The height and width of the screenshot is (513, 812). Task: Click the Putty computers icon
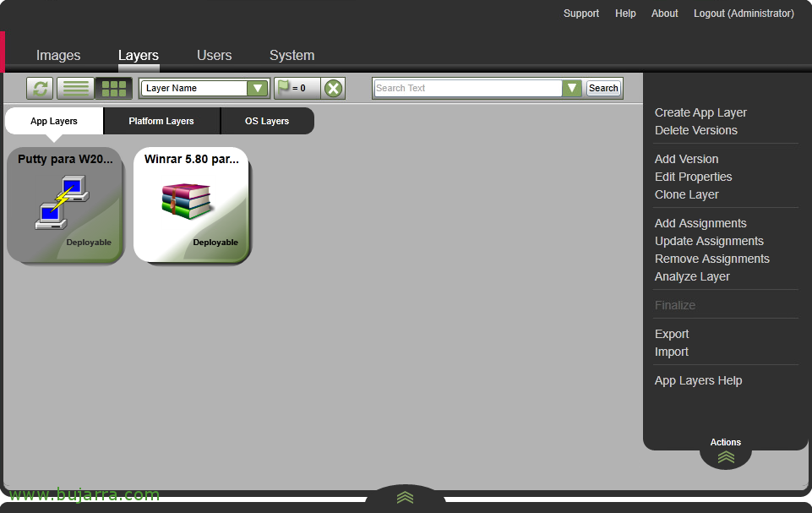[63, 202]
